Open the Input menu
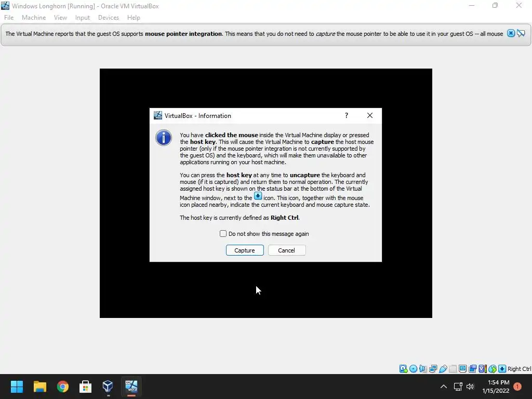532x399 pixels. tap(83, 17)
